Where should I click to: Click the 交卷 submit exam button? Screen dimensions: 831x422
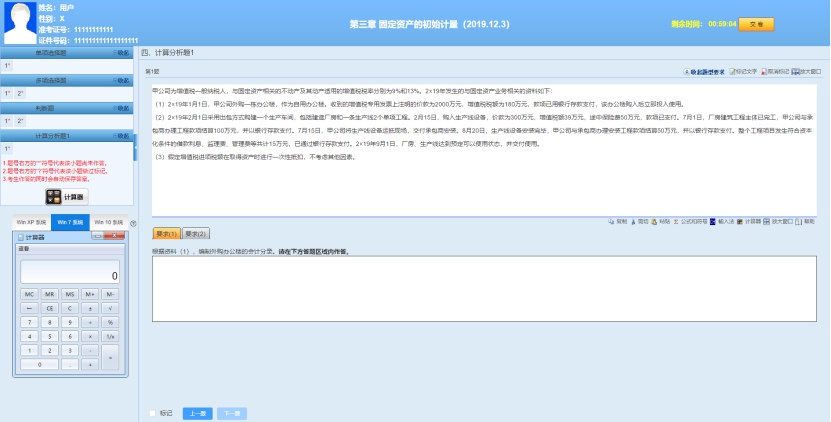(x=756, y=24)
